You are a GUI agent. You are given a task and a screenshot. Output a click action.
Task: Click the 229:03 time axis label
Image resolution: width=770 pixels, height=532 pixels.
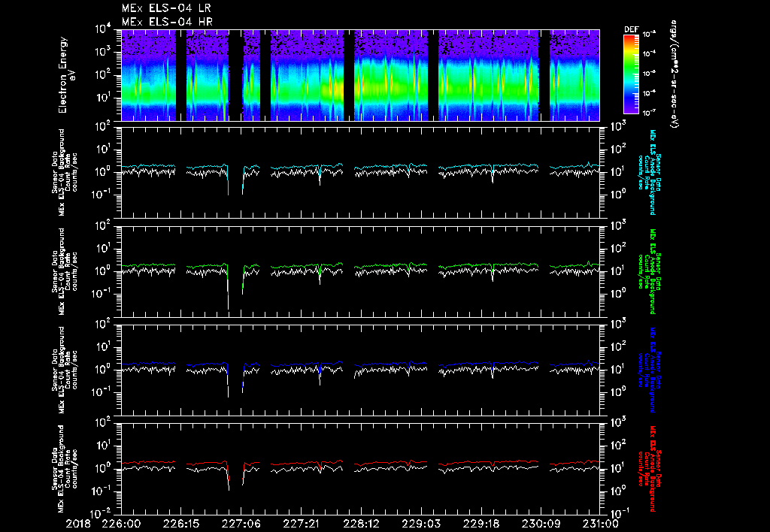(x=421, y=524)
